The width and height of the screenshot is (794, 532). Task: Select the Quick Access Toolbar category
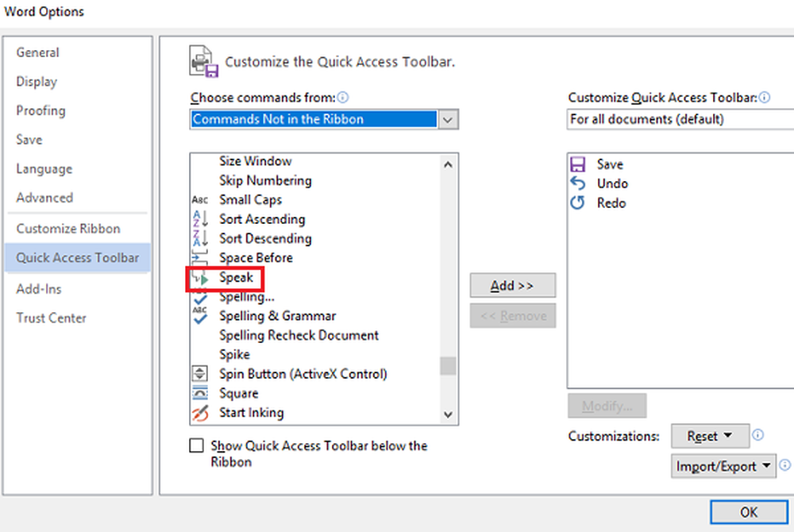pos(78,257)
